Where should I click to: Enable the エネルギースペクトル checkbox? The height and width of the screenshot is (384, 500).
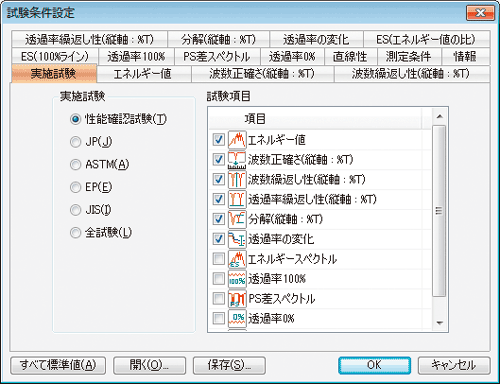pos(219,259)
